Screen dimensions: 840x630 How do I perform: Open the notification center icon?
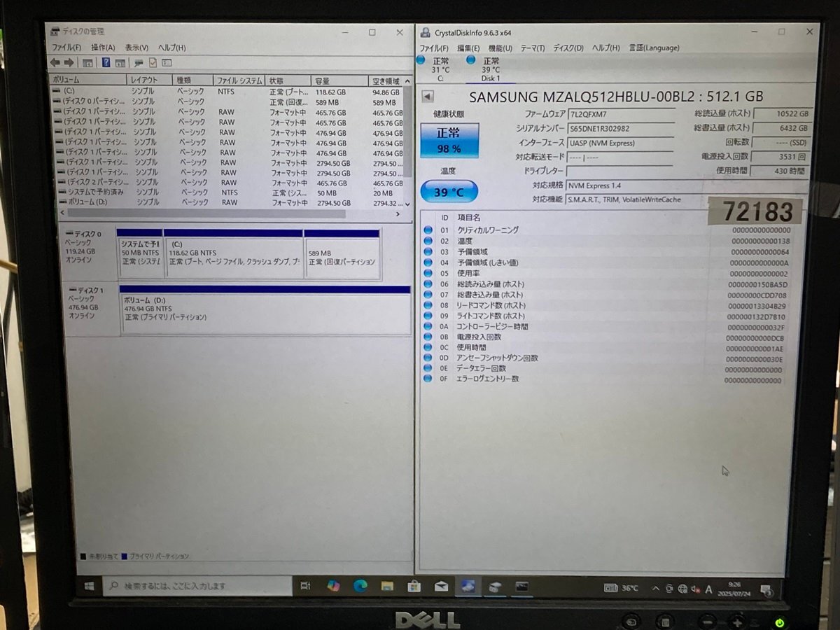coord(766,590)
